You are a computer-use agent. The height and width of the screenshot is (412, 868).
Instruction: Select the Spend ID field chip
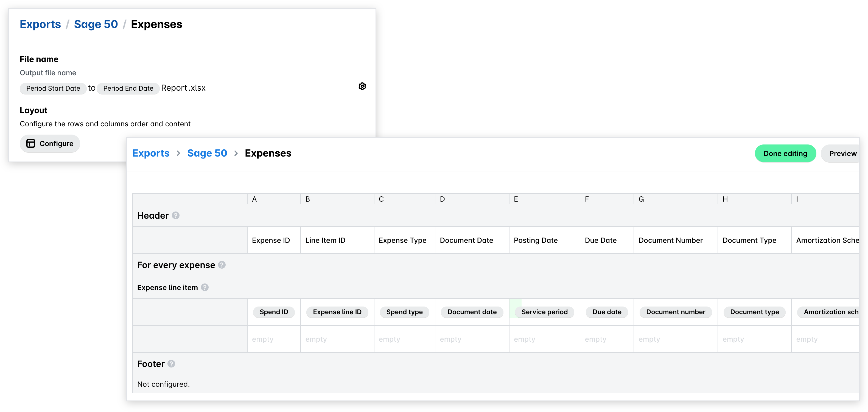(274, 312)
